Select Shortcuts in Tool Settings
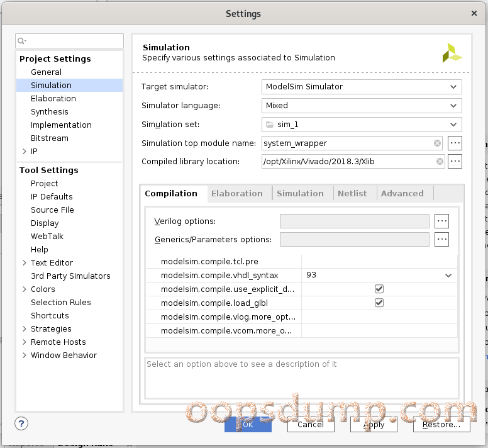 tap(50, 316)
